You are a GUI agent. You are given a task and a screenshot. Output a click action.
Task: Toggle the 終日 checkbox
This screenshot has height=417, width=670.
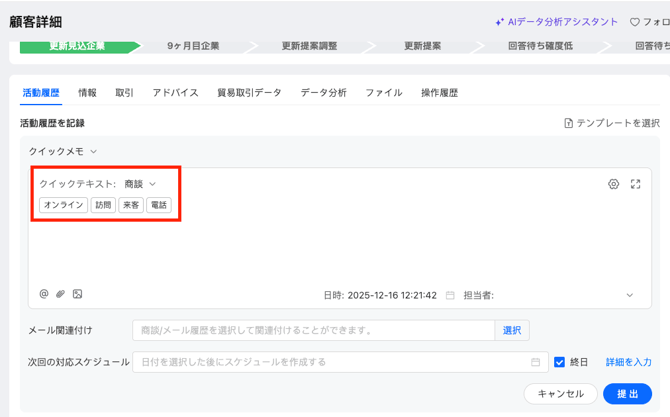[x=559, y=362]
